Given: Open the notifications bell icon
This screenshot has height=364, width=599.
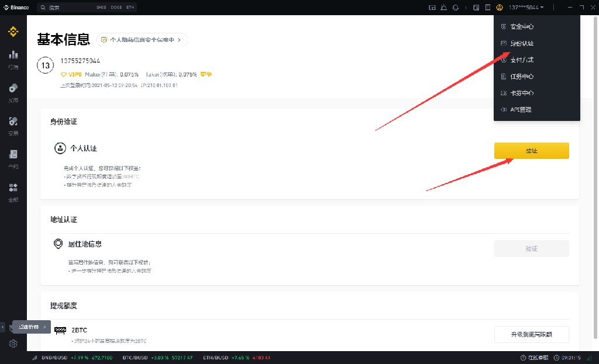Looking at the screenshot, I should (455, 7).
